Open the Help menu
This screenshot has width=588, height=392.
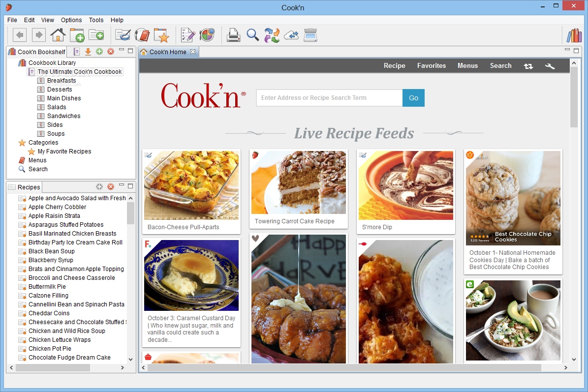click(x=117, y=20)
